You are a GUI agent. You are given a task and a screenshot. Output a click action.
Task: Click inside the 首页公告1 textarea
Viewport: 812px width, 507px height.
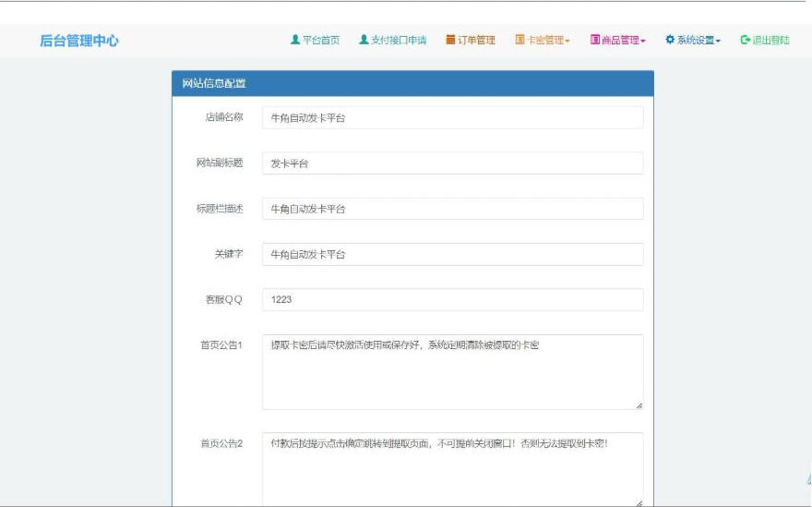pyautogui.click(x=452, y=371)
